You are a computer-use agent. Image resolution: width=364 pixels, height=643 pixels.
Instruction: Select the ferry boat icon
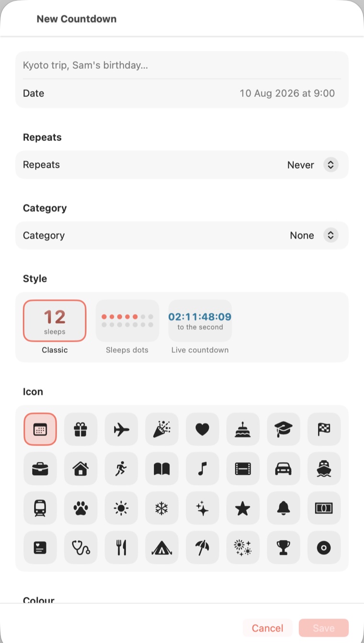pos(324,469)
